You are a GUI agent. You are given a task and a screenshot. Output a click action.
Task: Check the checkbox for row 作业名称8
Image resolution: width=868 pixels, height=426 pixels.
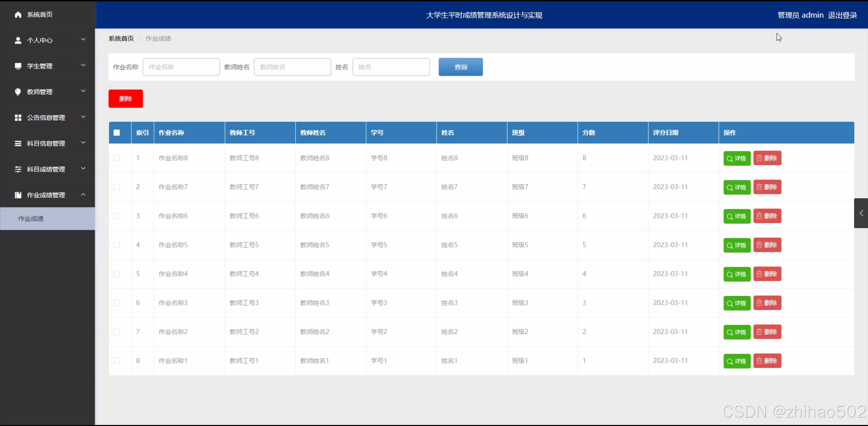click(117, 158)
